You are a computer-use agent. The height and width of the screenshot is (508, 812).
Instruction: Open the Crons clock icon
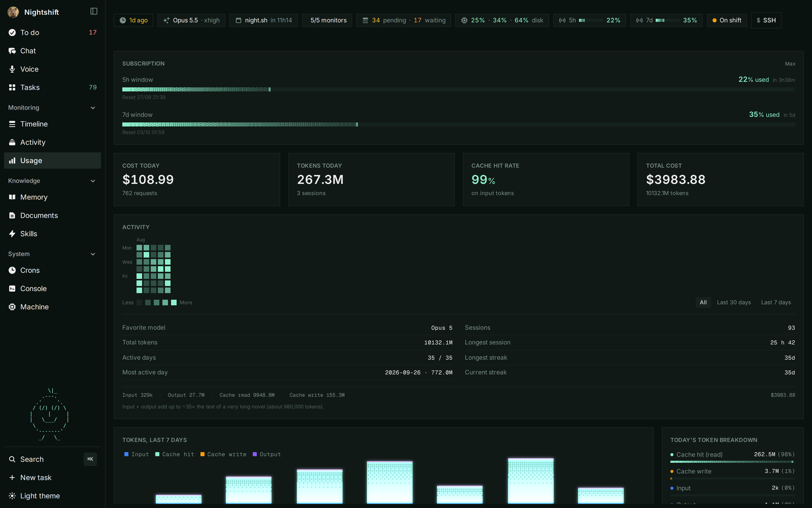(x=12, y=271)
